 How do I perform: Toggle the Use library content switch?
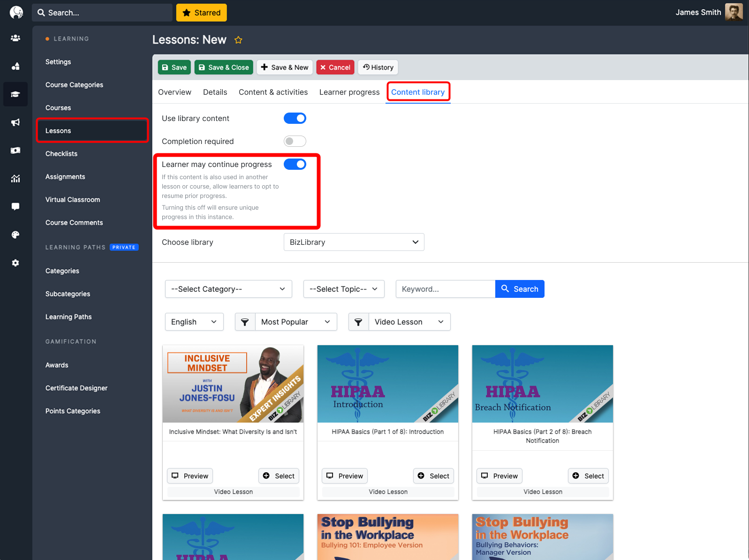[x=295, y=118]
